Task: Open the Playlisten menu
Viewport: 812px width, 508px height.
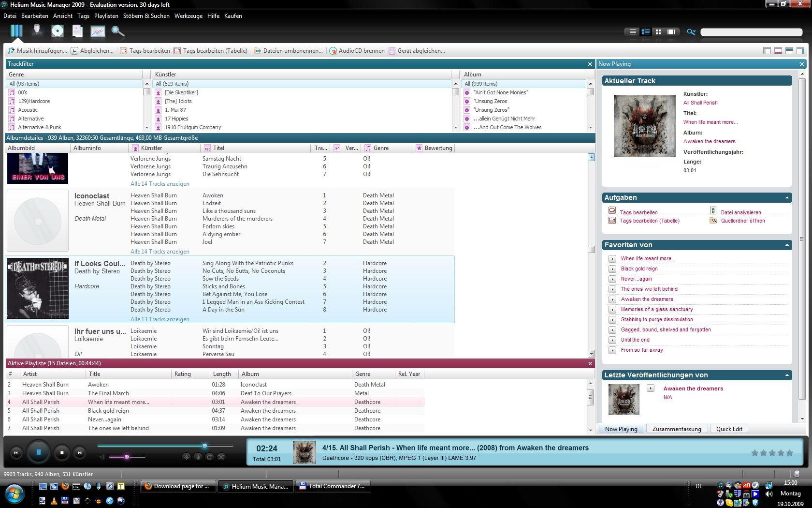Action: pyautogui.click(x=106, y=16)
